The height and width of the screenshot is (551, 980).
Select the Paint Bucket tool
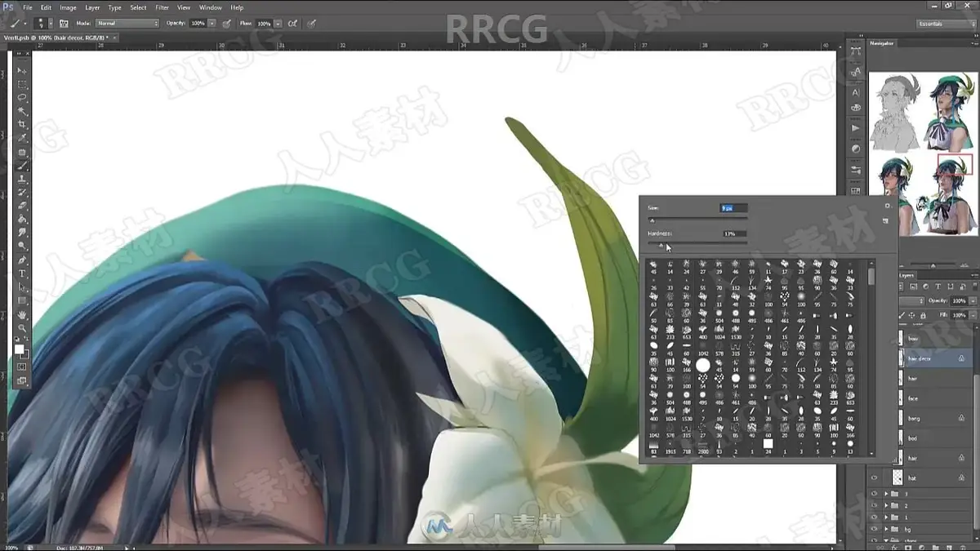pos(22,219)
